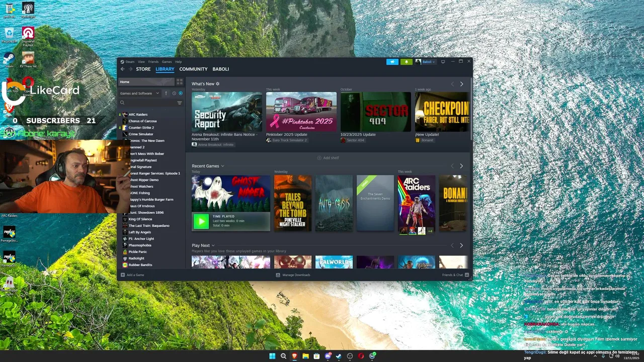The image size is (644, 362).
Task: Open Windows taskbar search
Action: pos(283,356)
